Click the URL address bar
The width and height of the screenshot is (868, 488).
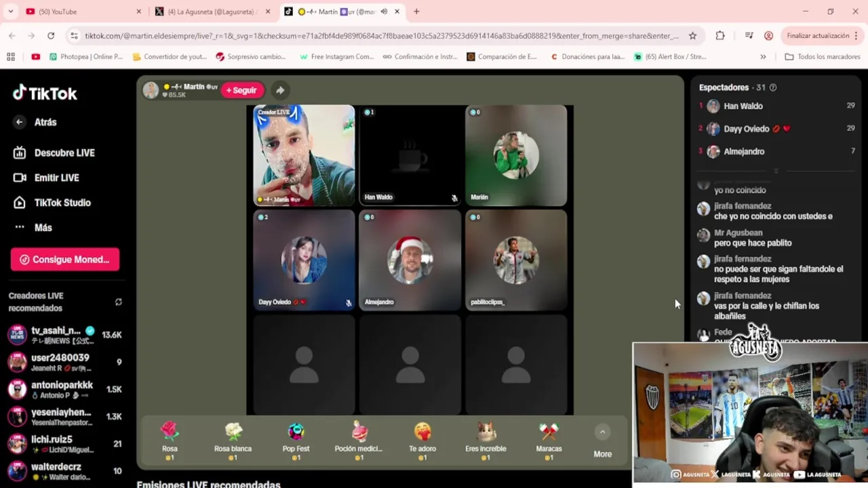click(381, 36)
